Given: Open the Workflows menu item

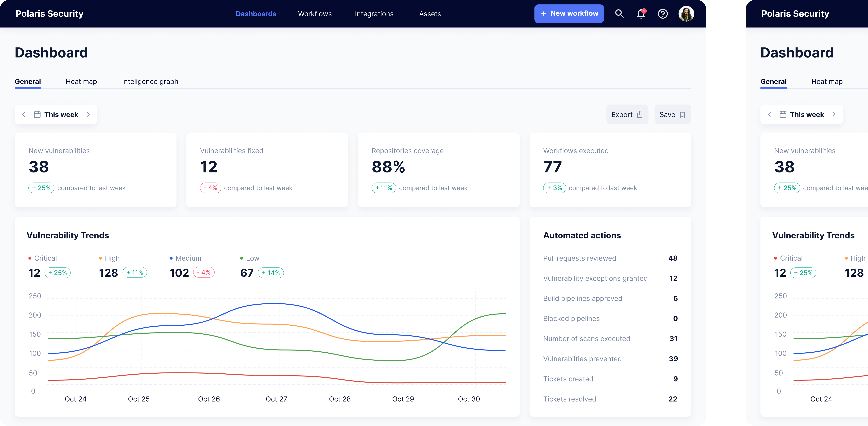Looking at the screenshot, I should (x=315, y=14).
